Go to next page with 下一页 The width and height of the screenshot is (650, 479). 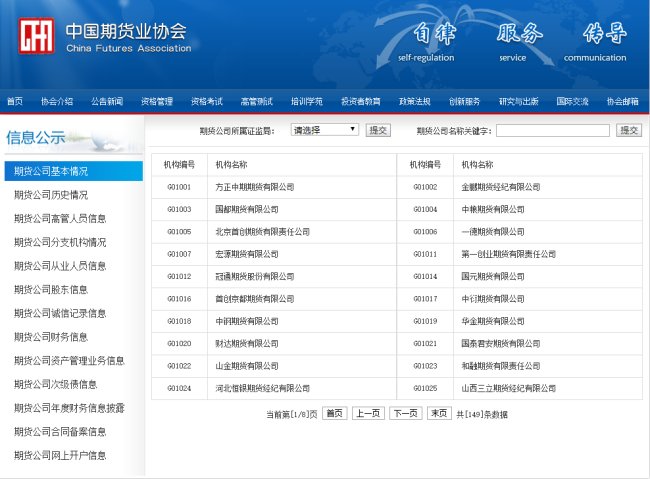coord(406,413)
